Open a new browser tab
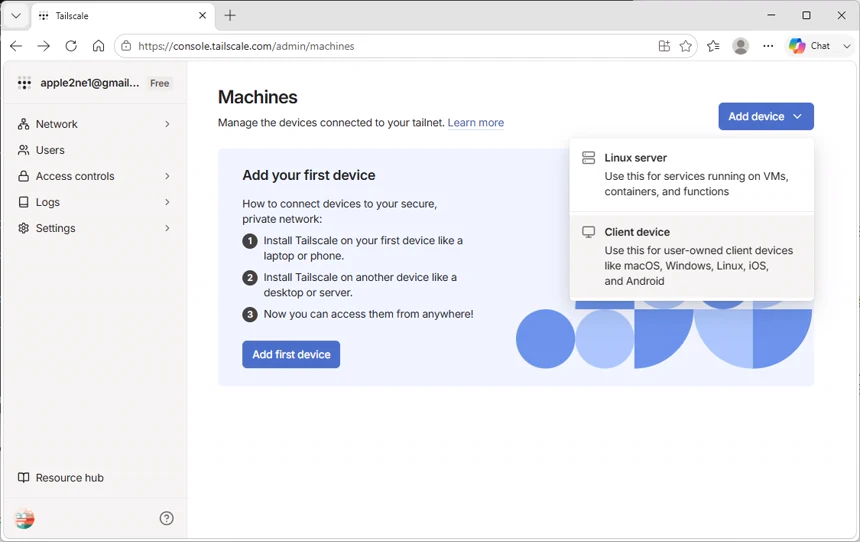 click(230, 15)
